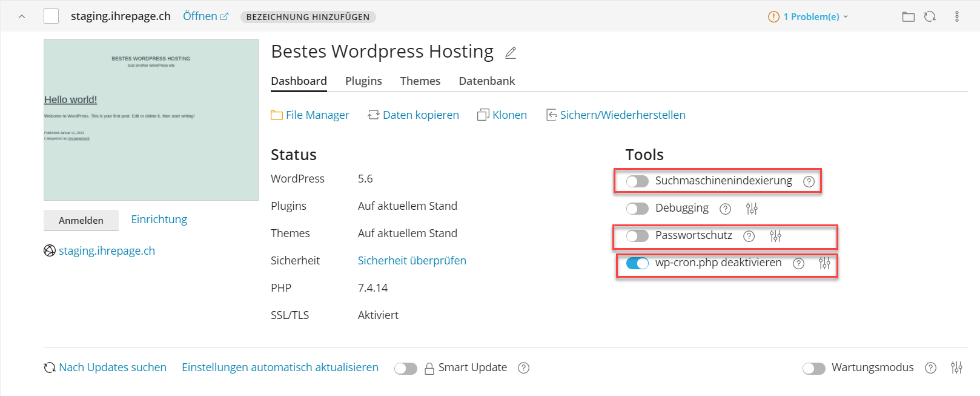Toggle the Smart Update switch
Image resolution: width=980 pixels, height=396 pixels.
tap(405, 369)
